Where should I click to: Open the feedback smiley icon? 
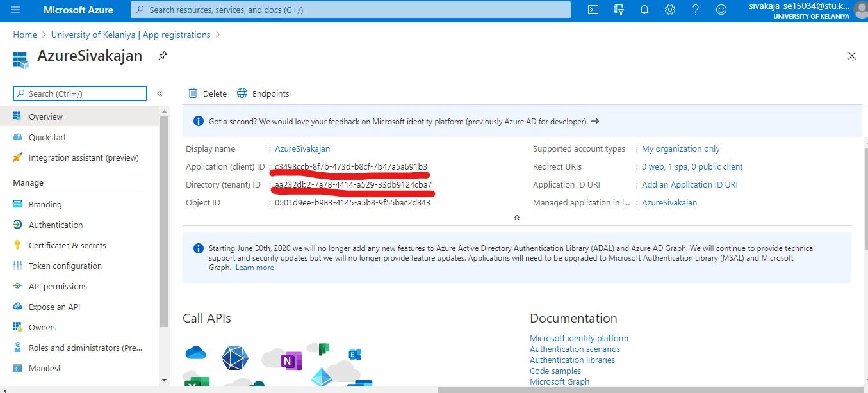coord(721,10)
